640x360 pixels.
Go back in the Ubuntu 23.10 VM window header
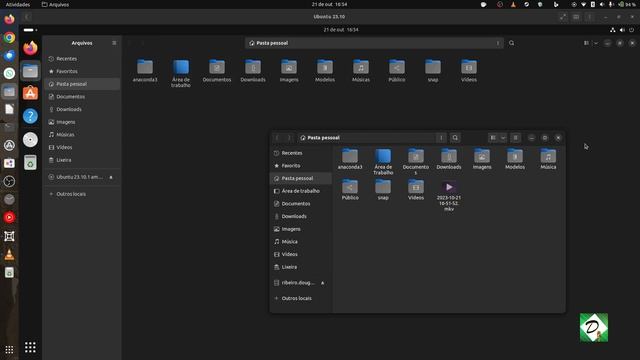tap(27, 17)
